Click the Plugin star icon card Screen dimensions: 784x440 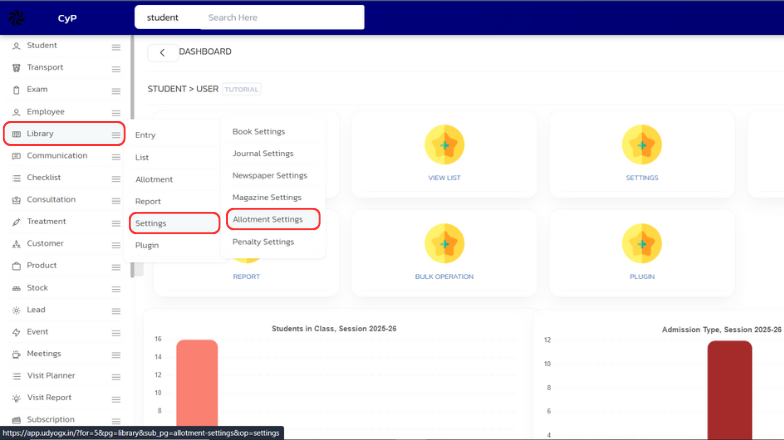641,244
